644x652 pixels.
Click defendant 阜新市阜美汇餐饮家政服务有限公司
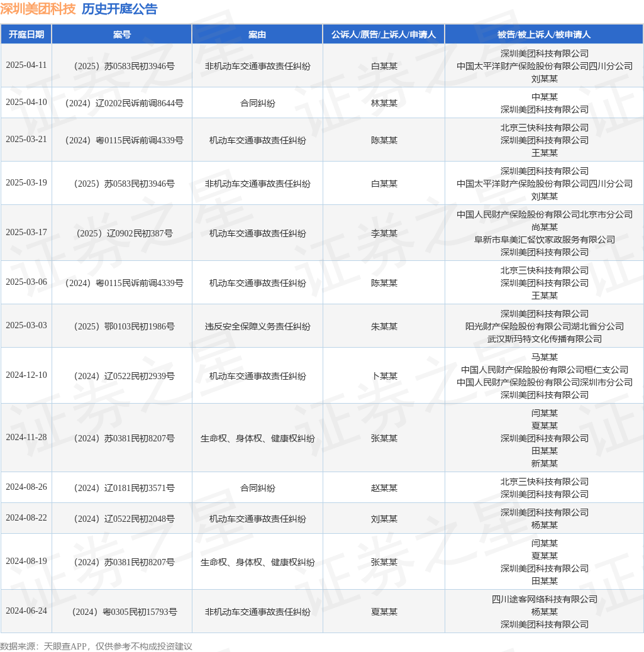click(x=545, y=240)
